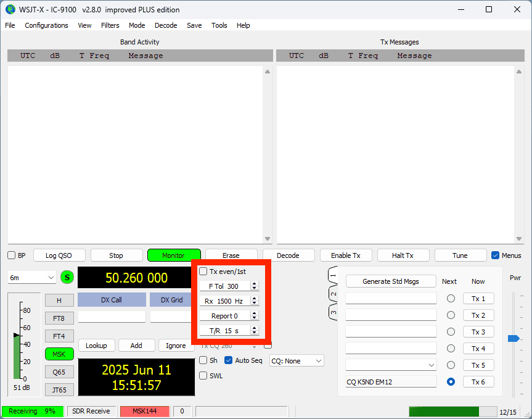This screenshot has width=532, height=419.
Task: Click the Pwr slider handle
Action: click(513, 338)
